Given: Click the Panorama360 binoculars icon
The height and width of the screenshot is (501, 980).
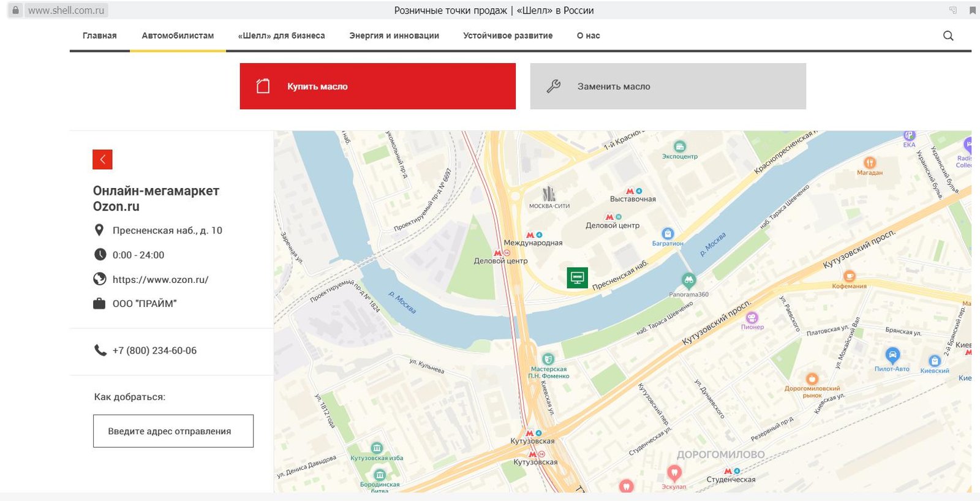Looking at the screenshot, I should (688, 281).
